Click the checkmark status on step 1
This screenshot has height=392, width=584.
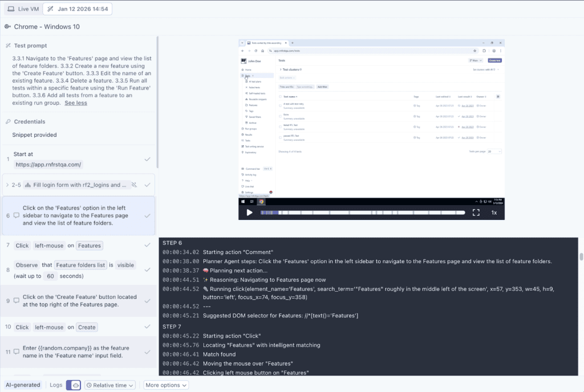[147, 159]
